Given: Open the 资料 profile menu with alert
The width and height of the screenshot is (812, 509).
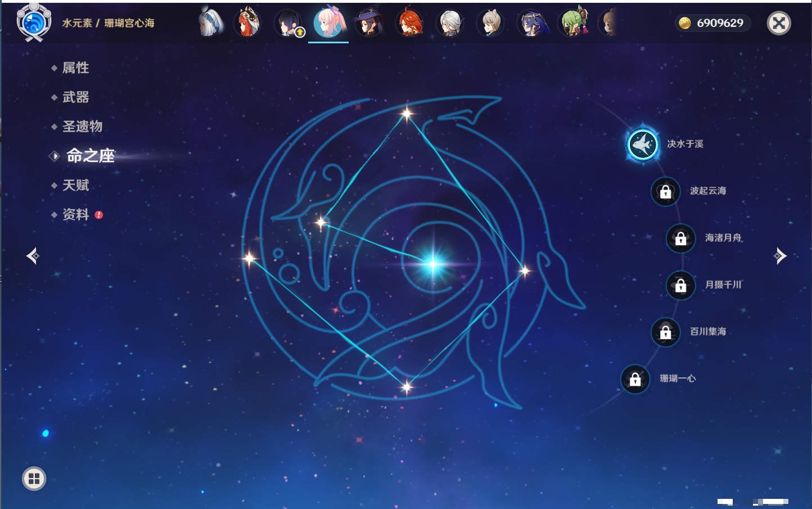Looking at the screenshot, I should click(x=75, y=215).
